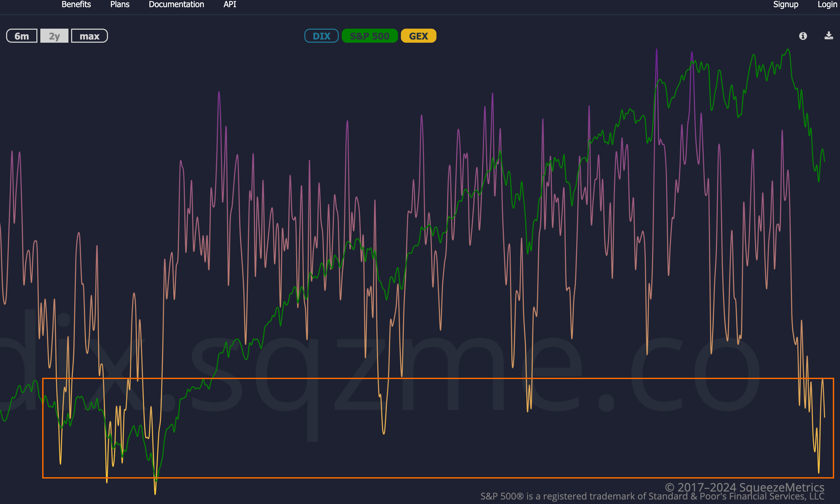Open the Documentation page
840x504 pixels.
(176, 5)
